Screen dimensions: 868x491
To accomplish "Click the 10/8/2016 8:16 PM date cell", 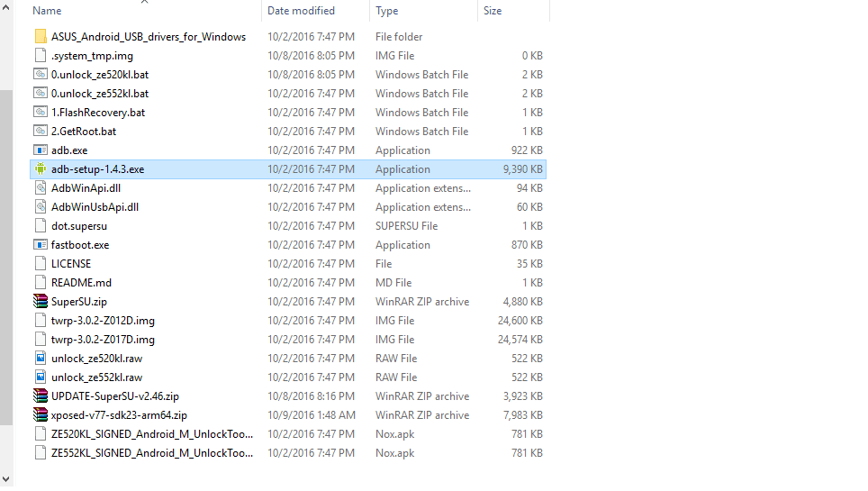I will (312, 396).
